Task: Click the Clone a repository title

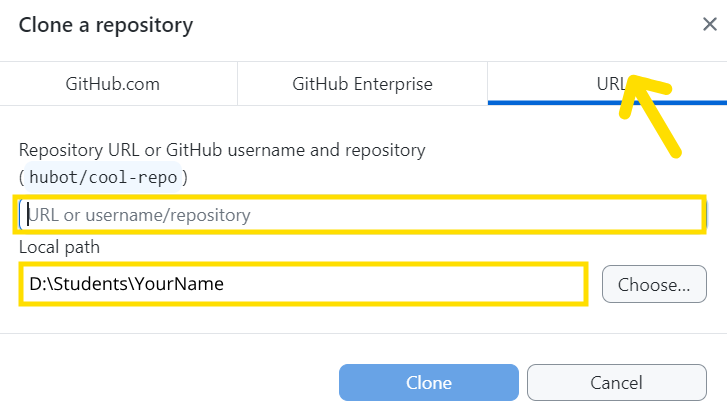Action: [x=106, y=25]
